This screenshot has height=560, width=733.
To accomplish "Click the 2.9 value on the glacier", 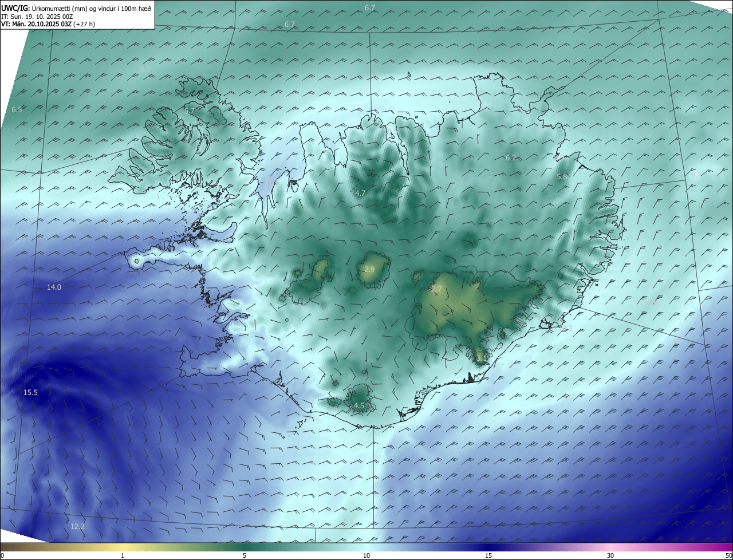I will tap(369, 270).
